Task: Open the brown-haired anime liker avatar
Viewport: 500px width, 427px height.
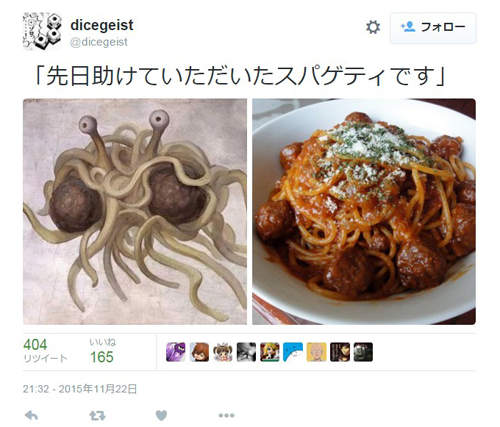Action: [x=199, y=352]
